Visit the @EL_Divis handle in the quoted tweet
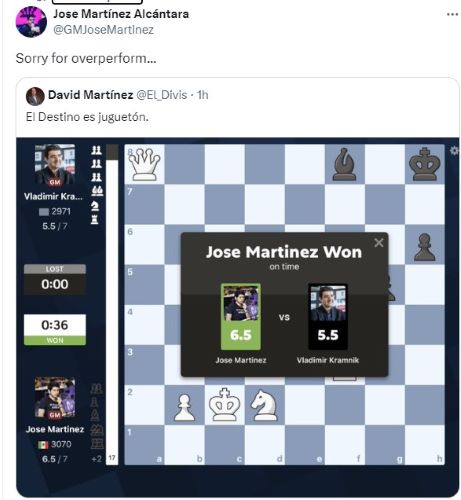Image resolution: width=461 pixels, height=500 pixels. point(162,95)
